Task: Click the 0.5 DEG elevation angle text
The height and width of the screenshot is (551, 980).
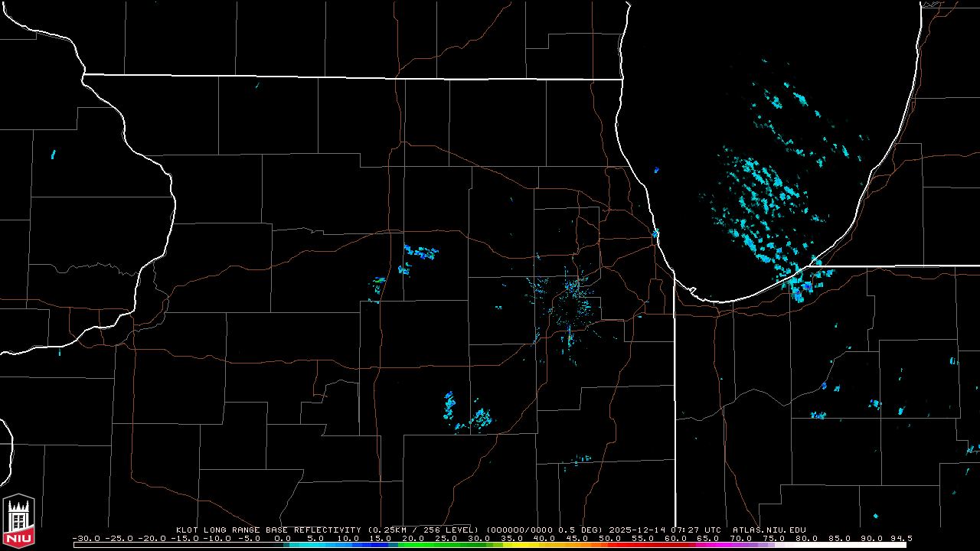Action: click(x=585, y=530)
